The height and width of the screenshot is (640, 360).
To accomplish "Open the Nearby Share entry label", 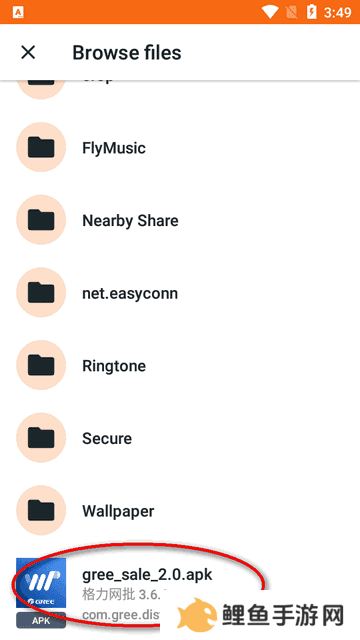I will tap(130, 220).
